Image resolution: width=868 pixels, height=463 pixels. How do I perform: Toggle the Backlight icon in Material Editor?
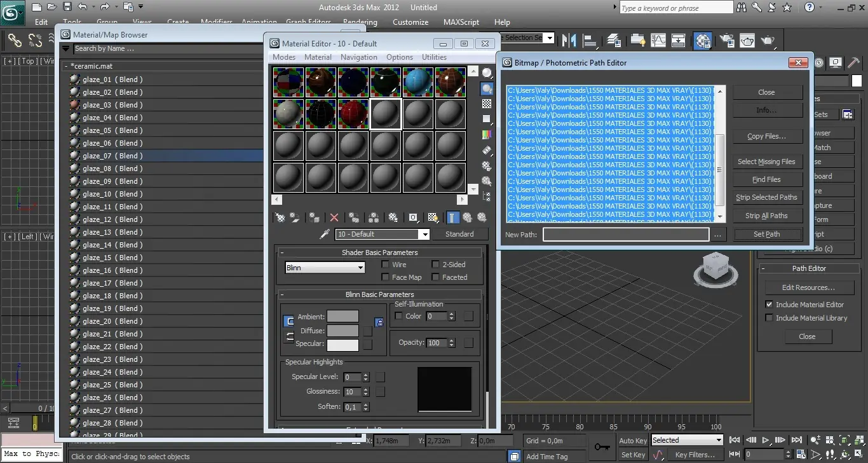pos(487,89)
